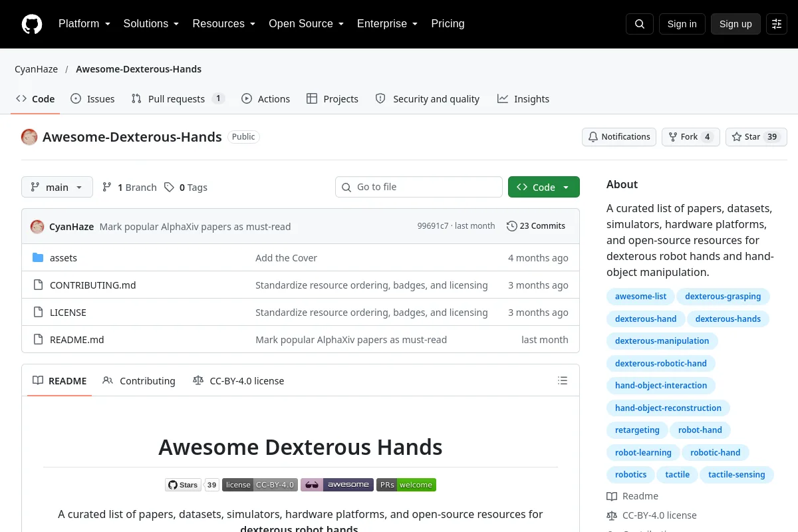Open the robot-learning topic tag
The image size is (798, 532).
(643, 453)
